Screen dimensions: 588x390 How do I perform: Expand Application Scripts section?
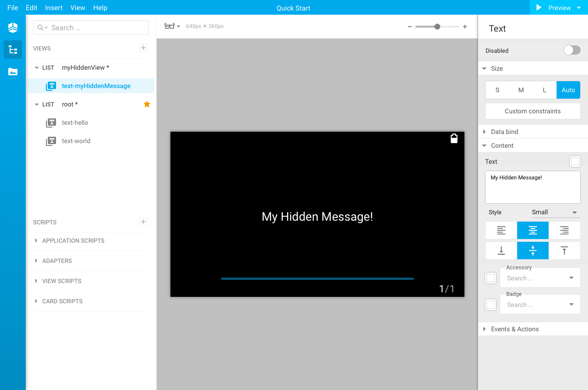tap(36, 240)
